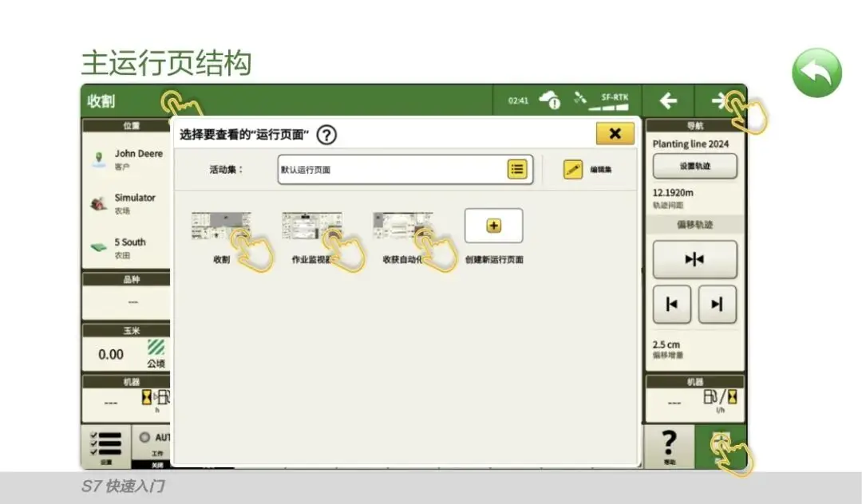Screen dimensions: 862x504
Task: Open the 设置 checklist menu button
Action: [106, 446]
